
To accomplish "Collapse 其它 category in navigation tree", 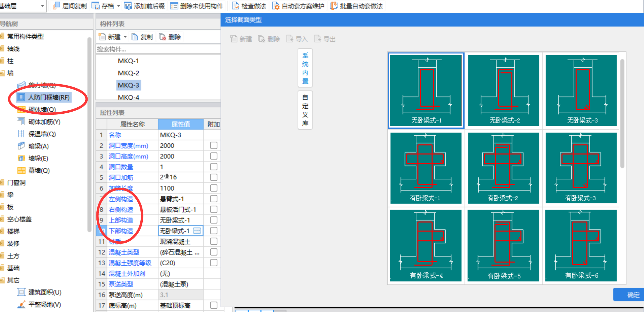I will coord(2,280).
